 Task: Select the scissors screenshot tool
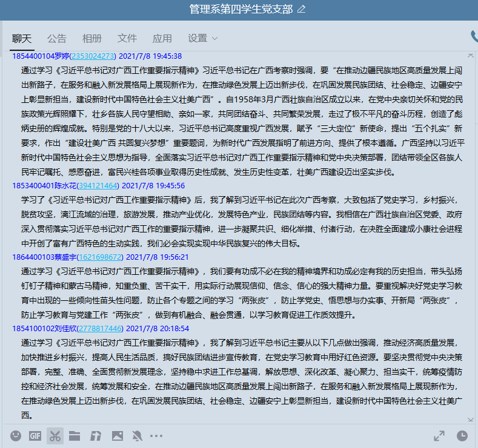coord(55,435)
